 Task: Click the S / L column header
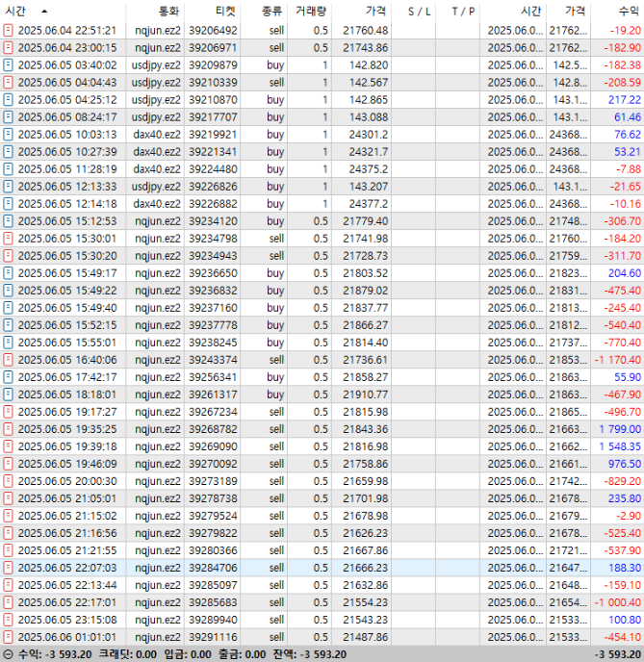tap(419, 11)
